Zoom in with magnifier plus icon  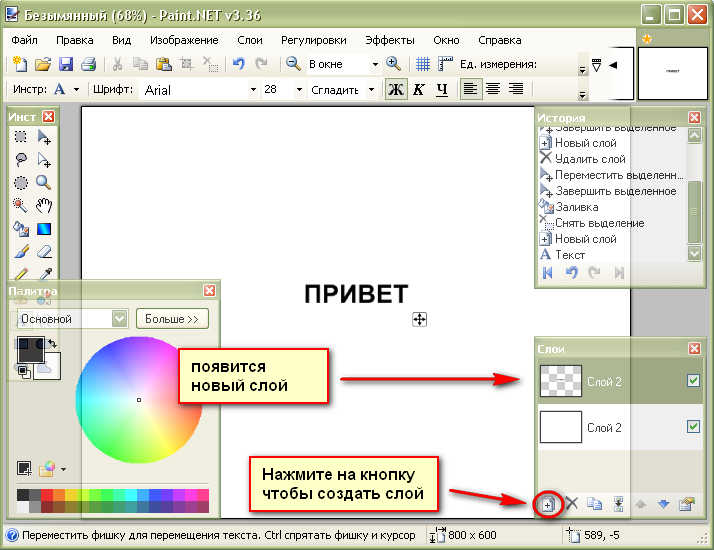pos(393,64)
